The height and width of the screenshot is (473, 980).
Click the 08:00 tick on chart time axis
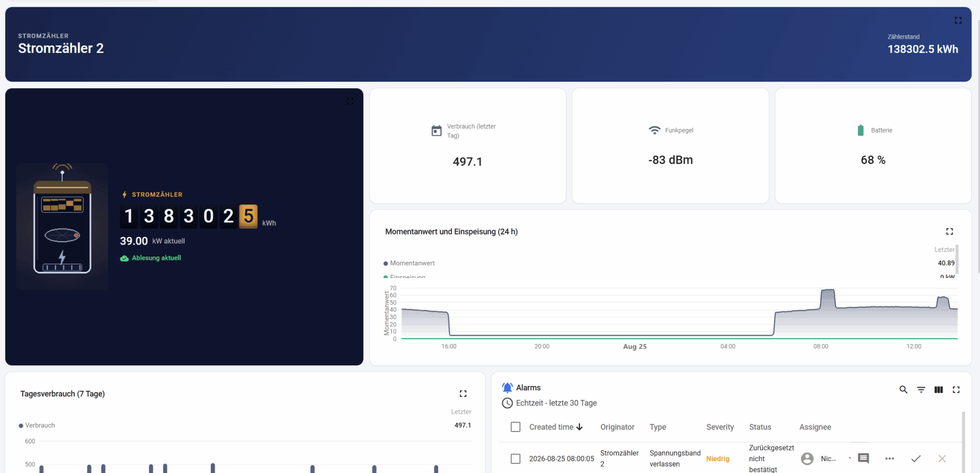pyautogui.click(x=821, y=346)
